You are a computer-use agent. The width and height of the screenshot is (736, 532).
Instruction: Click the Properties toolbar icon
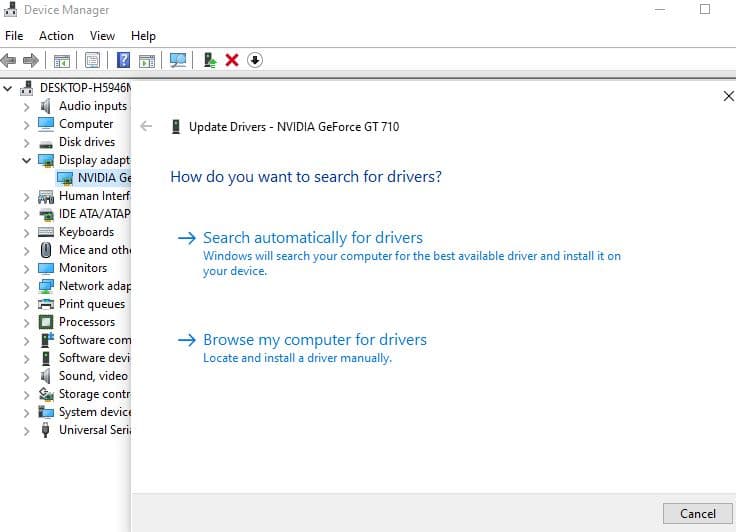pyautogui.click(x=93, y=60)
